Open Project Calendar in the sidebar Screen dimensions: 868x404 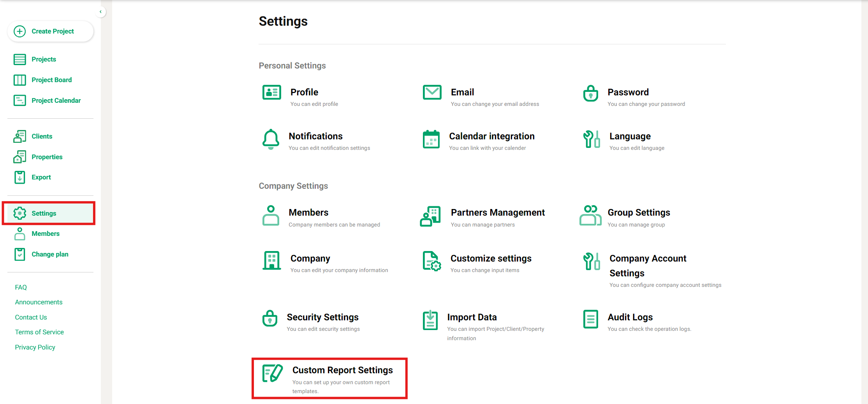56,100
